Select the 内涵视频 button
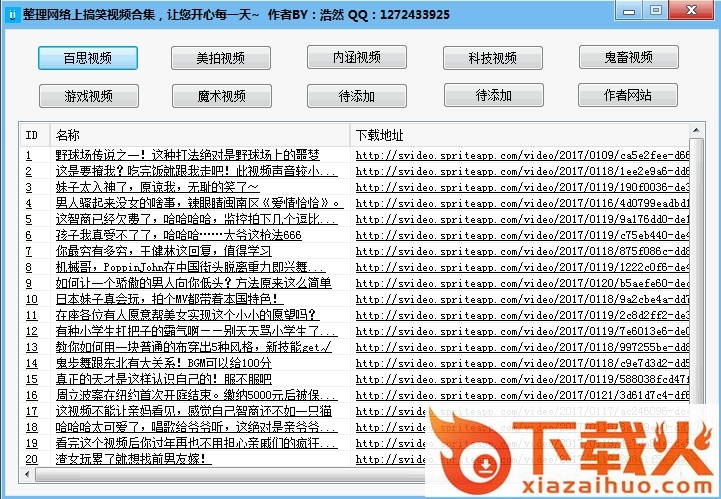The width and height of the screenshot is (721, 499). tap(356, 58)
